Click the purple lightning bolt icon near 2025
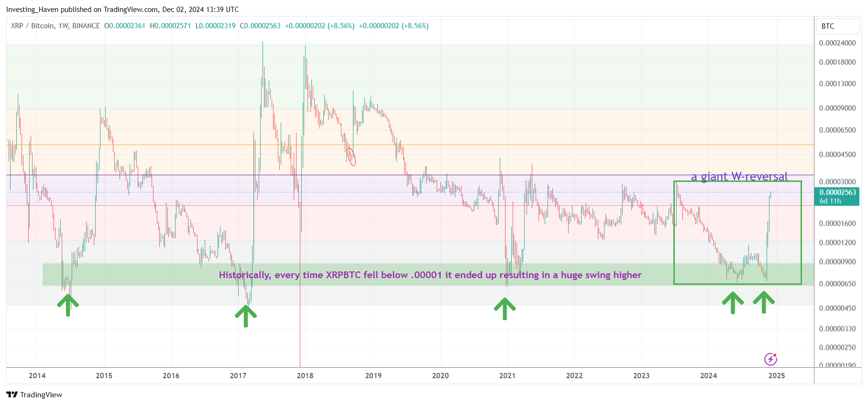Image resolution: width=868 pixels, height=405 pixels. 770,359
